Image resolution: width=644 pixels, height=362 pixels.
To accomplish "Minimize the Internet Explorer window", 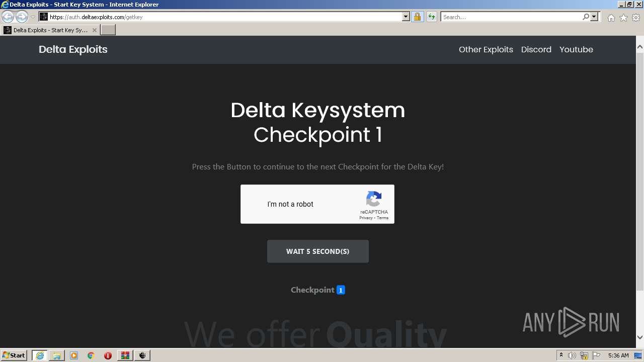I will 622,4.
